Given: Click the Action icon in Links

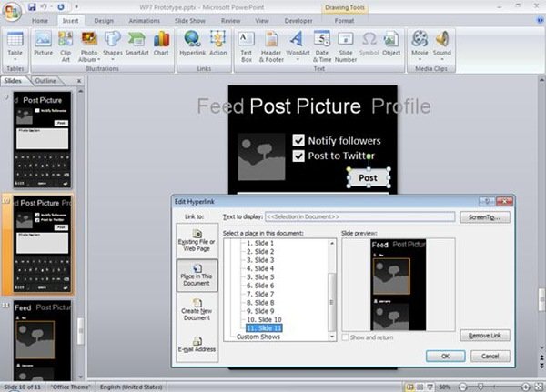Looking at the screenshot, I should click(218, 45).
